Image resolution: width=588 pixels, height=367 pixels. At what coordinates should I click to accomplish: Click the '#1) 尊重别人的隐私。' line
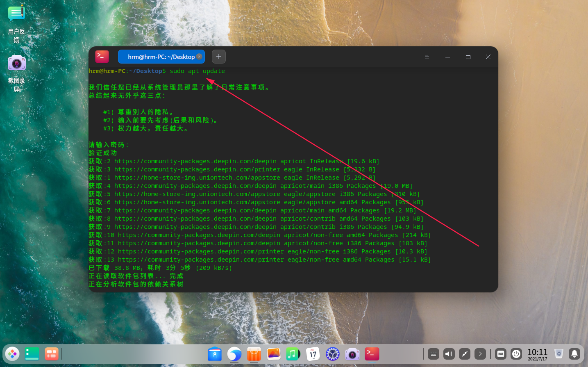tap(138, 112)
